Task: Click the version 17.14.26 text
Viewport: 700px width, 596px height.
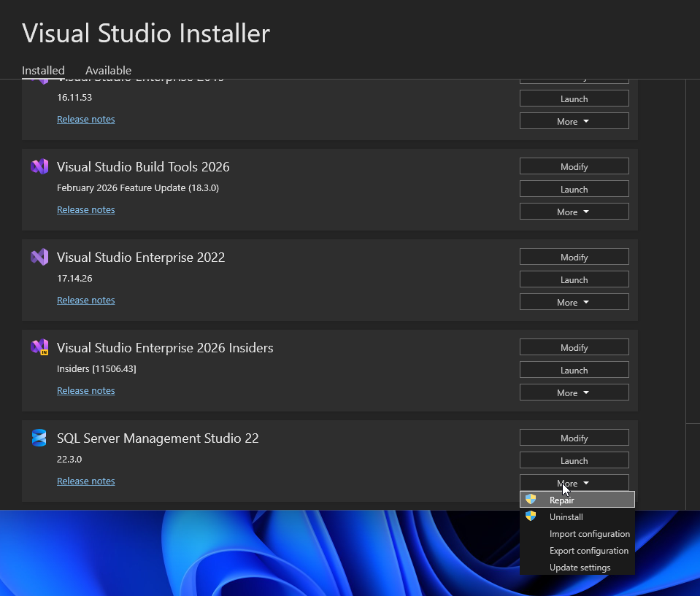Action: coord(74,279)
